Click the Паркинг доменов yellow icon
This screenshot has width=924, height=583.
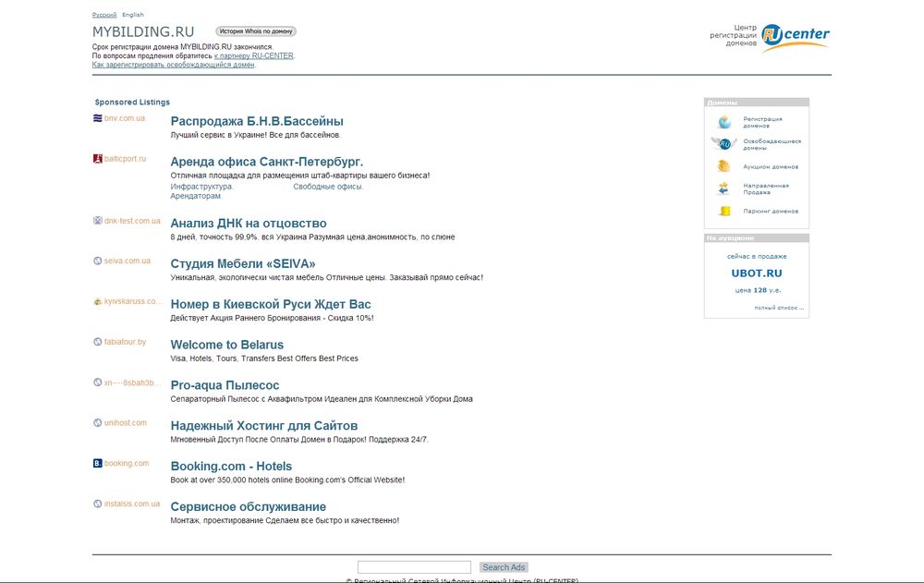(725, 211)
